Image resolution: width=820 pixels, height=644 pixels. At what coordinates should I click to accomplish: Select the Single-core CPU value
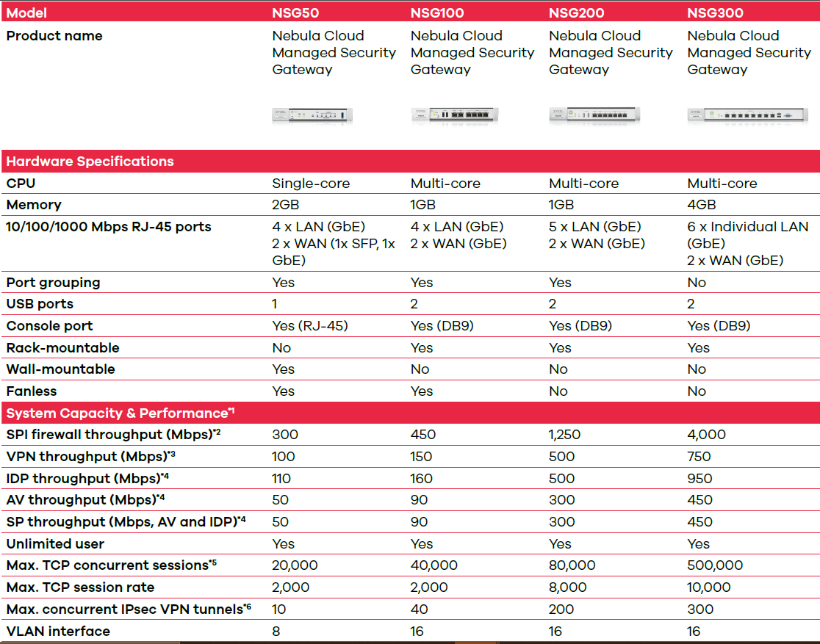(x=311, y=184)
